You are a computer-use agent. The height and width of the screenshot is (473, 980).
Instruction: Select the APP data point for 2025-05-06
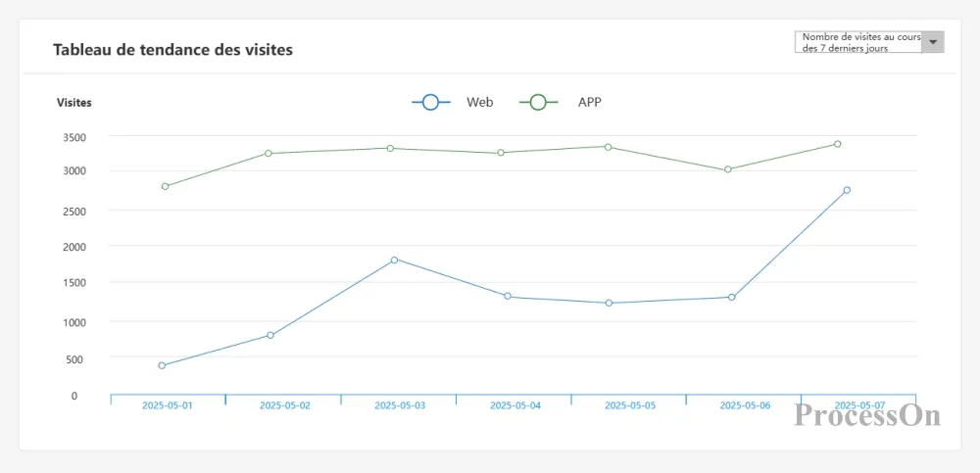click(x=727, y=169)
